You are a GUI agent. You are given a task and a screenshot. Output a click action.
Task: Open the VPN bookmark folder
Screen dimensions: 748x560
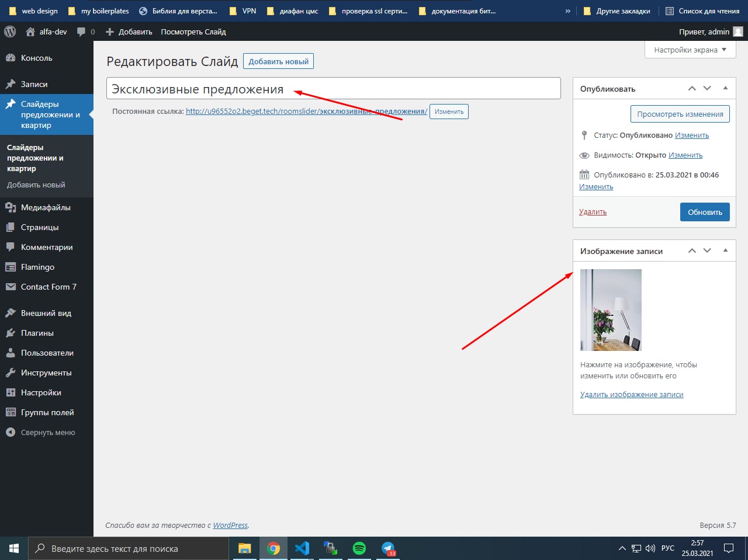[243, 11]
